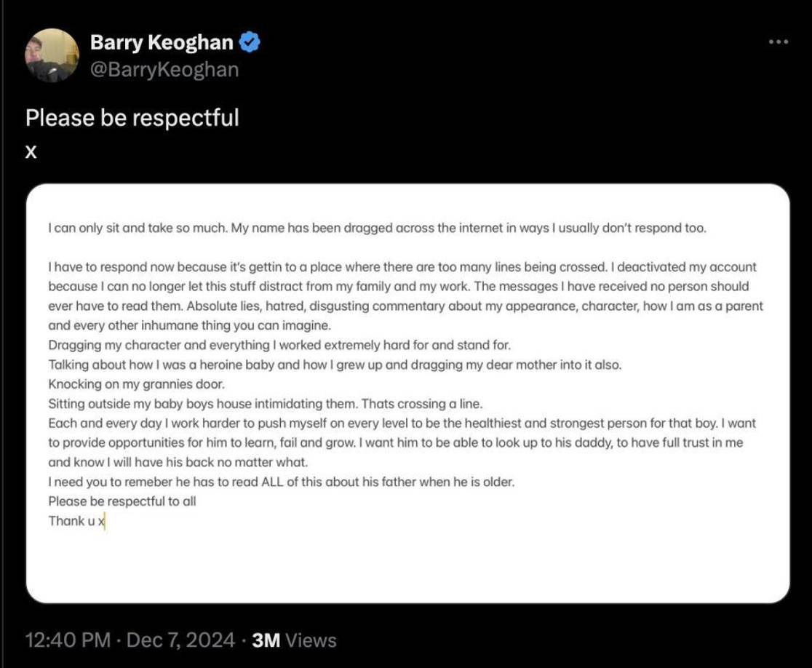Open Barry Keoghan's profile avatar

[x=52, y=55]
